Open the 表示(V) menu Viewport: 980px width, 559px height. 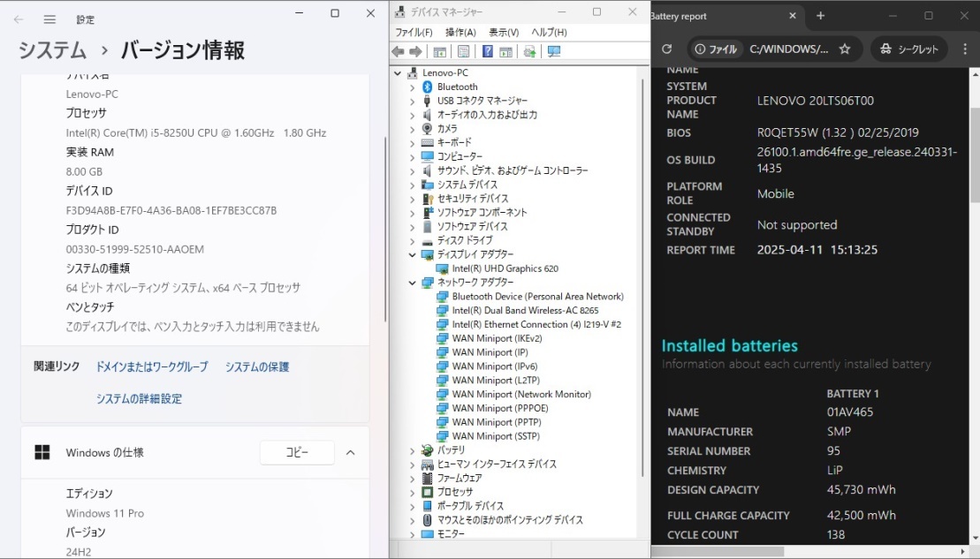505,32
